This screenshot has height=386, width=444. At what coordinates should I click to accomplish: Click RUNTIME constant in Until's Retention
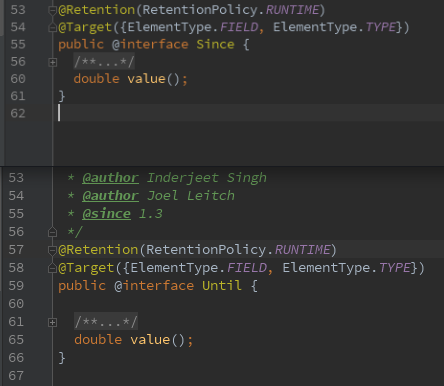pyautogui.click(x=302, y=250)
